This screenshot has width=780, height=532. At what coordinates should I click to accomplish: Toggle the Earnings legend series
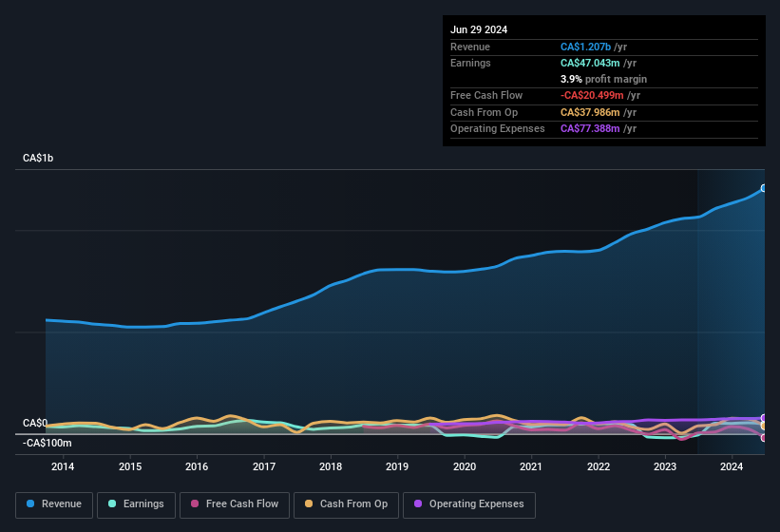[136, 504]
